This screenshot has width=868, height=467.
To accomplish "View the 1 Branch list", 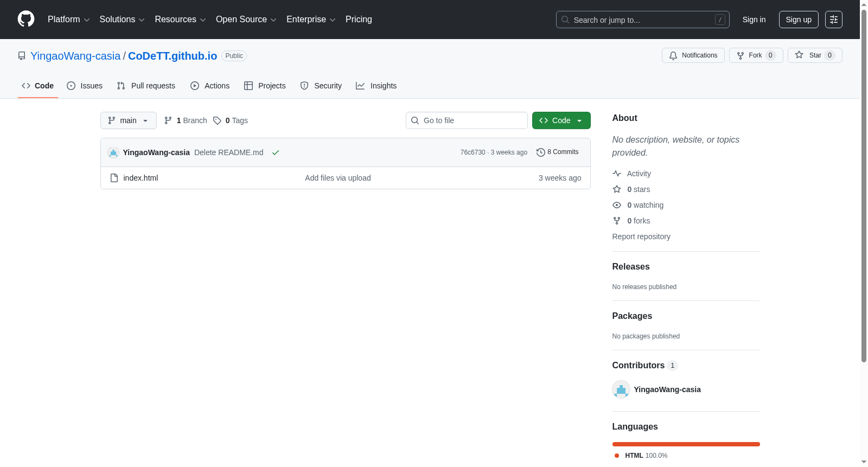I will tap(186, 120).
